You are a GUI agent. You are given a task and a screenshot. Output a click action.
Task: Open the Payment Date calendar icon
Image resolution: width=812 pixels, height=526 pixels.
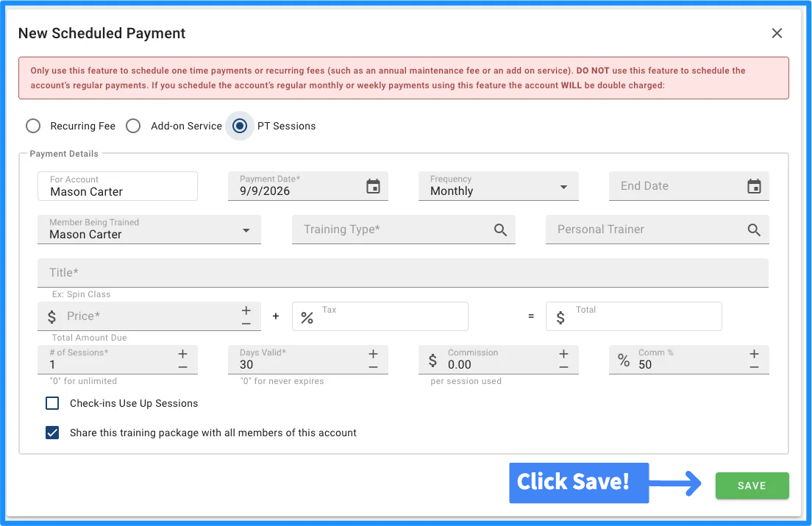click(x=373, y=186)
